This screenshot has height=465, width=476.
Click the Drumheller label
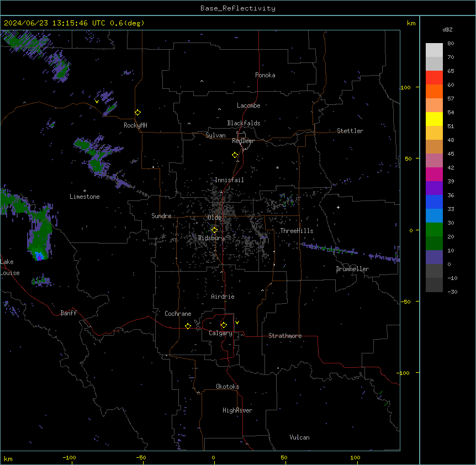pos(352,269)
